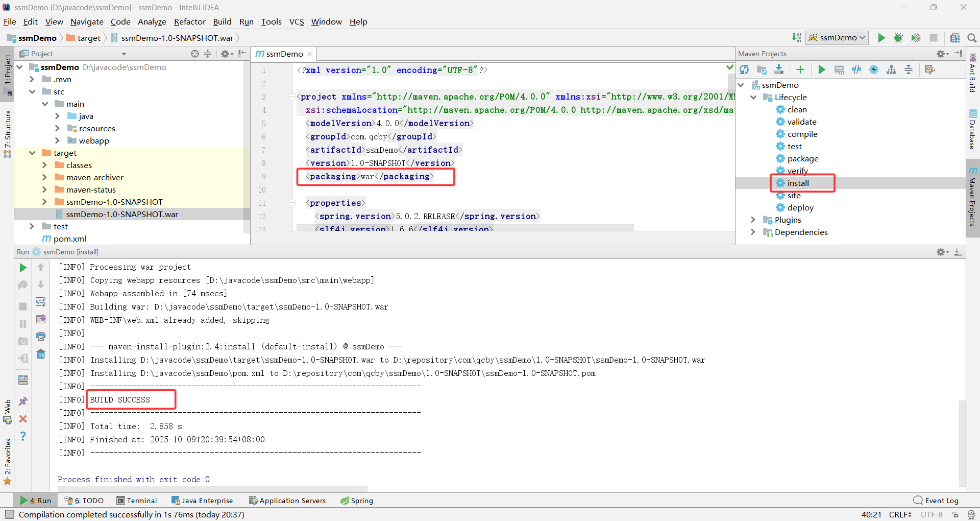The height and width of the screenshot is (521, 980).
Task: Pin the Run tab
Action: tap(23, 401)
